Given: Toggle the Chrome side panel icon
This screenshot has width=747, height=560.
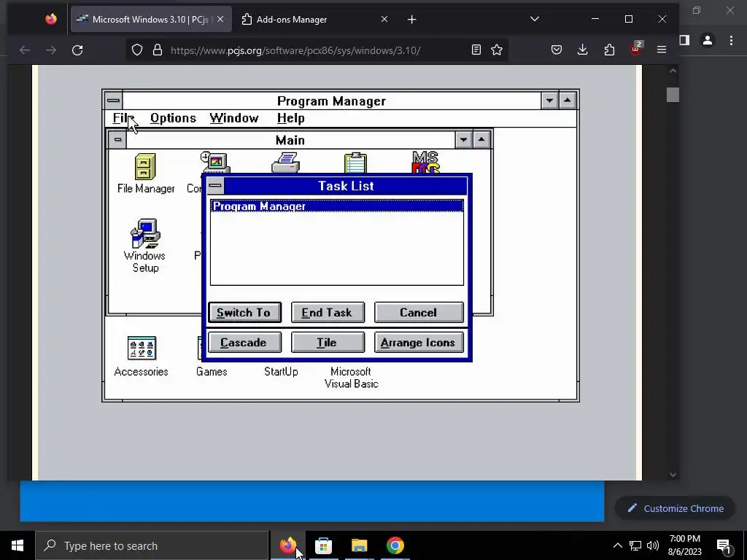Looking at the screenshot, I should pos(684,41).
